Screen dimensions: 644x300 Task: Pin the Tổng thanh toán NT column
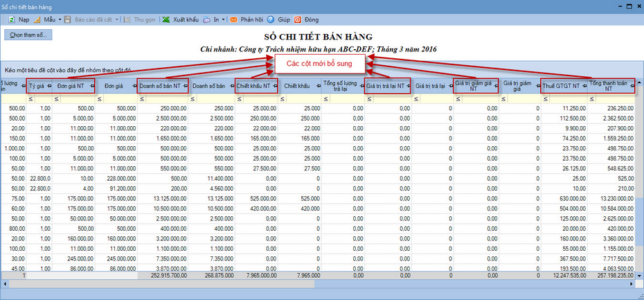pos(632,85)
